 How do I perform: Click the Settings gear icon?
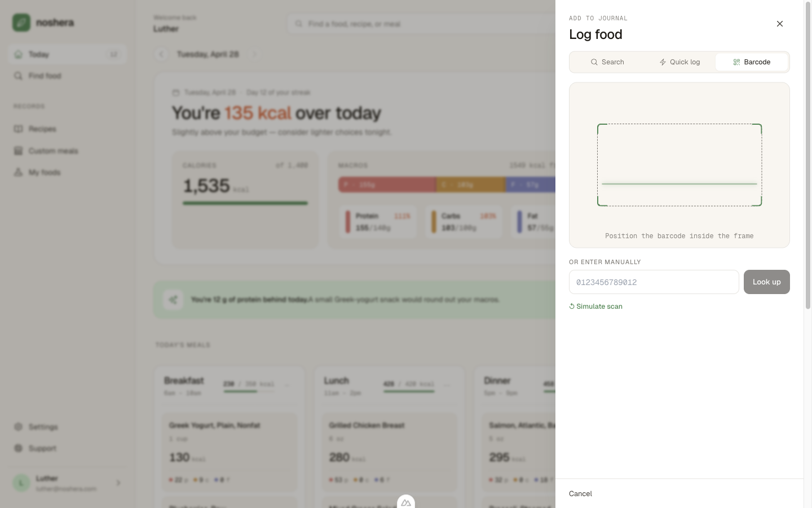pos(18,427)
